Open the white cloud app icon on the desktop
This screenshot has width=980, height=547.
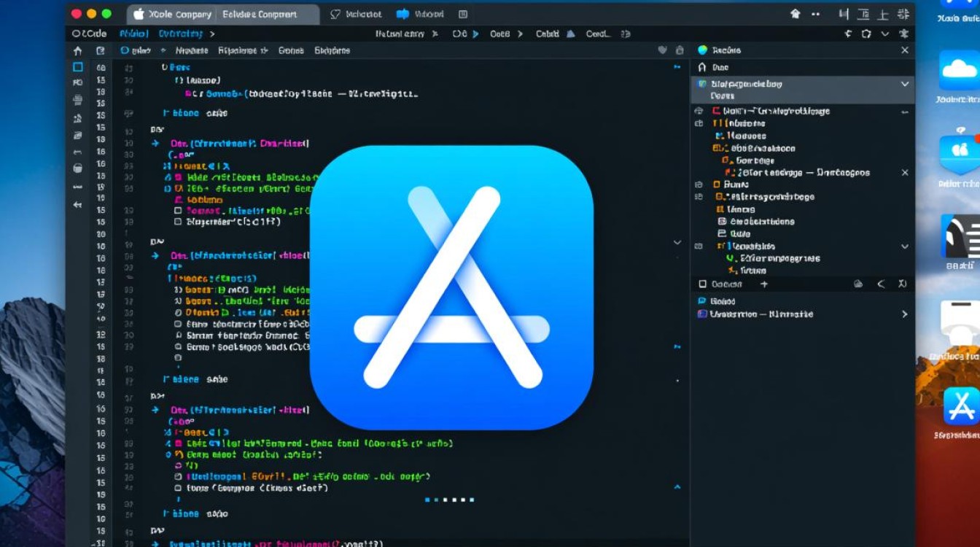tap(959, 70)
